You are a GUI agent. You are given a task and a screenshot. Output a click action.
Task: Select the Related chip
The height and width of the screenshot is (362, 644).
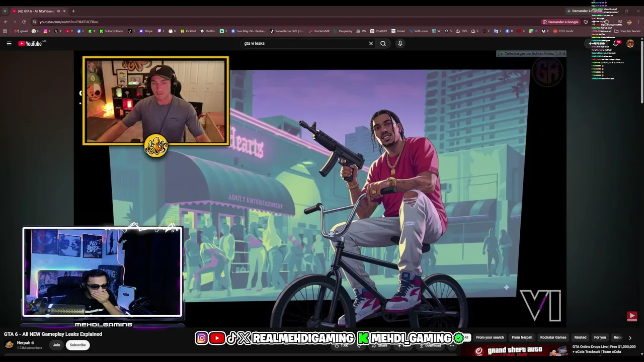click(x=580, y=338)
